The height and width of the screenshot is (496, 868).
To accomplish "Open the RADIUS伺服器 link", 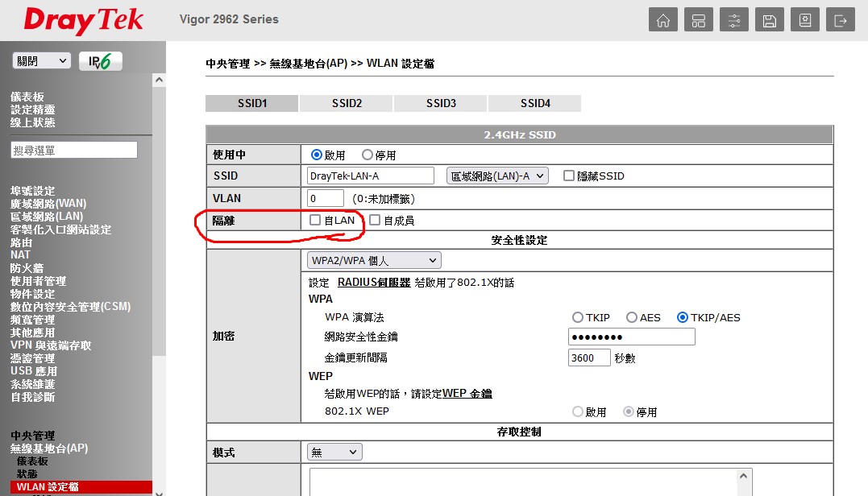I will point(374,283).
